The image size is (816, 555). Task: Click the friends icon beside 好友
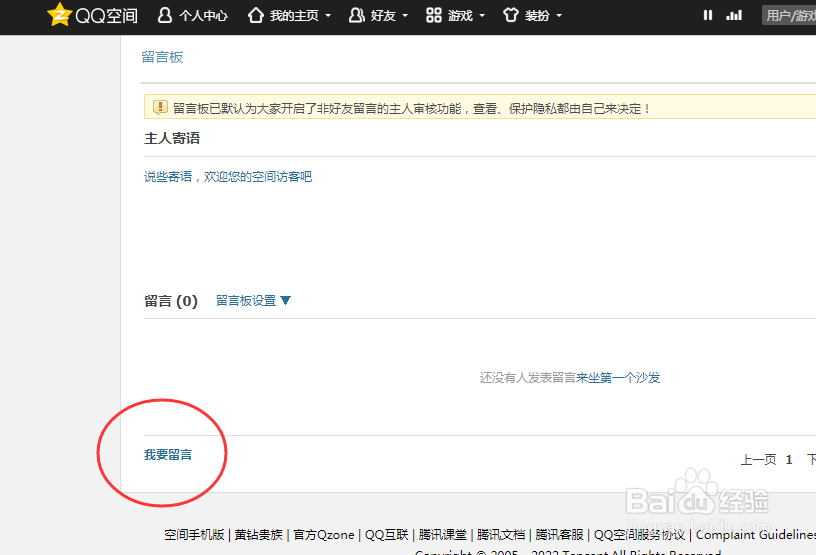pyautogui.click(x=356, y=15)
